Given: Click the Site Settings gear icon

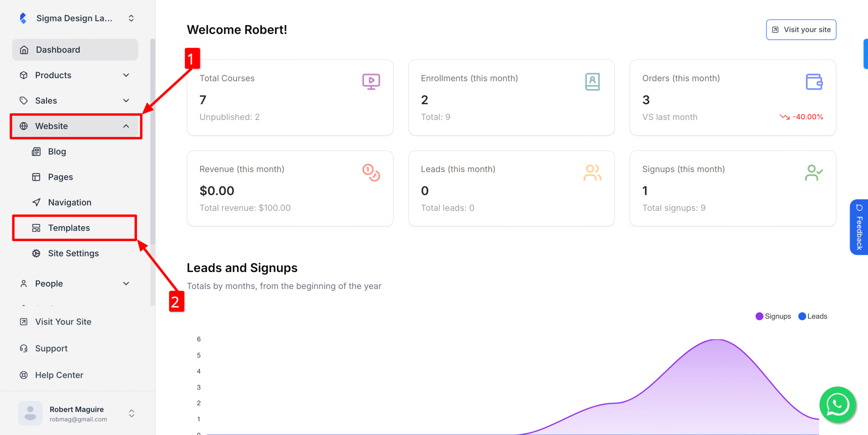Looking at the screenshot, I should 36,253.
